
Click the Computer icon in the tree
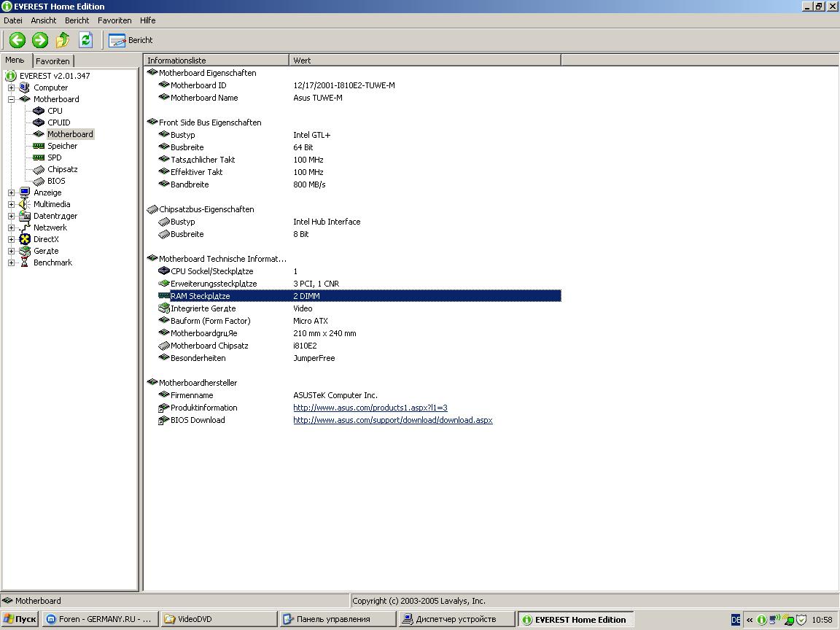point(25,87)
